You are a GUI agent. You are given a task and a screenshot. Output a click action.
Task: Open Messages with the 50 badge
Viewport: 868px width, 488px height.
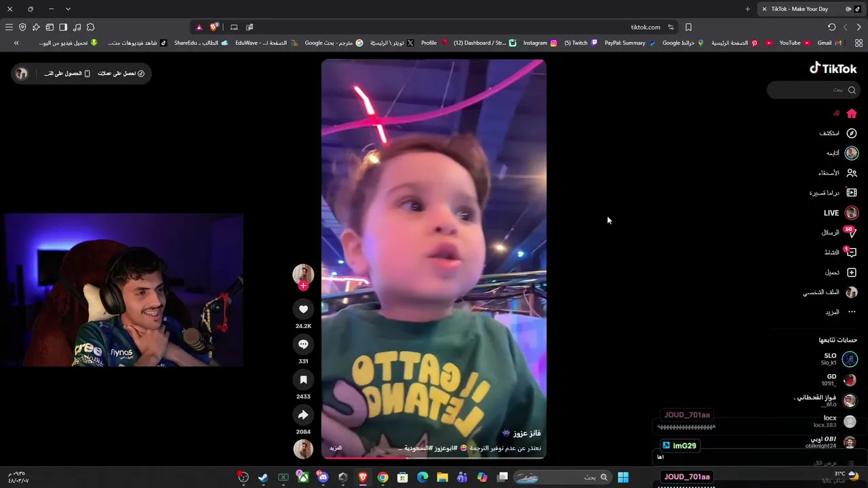(x=852, y=232)
